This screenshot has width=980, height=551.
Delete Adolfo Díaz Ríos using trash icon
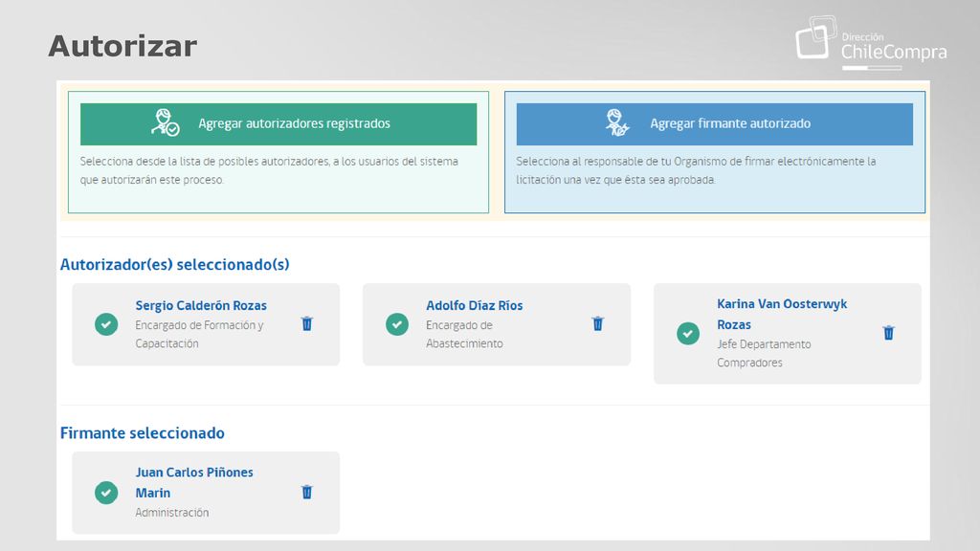(x=598, y=323)
